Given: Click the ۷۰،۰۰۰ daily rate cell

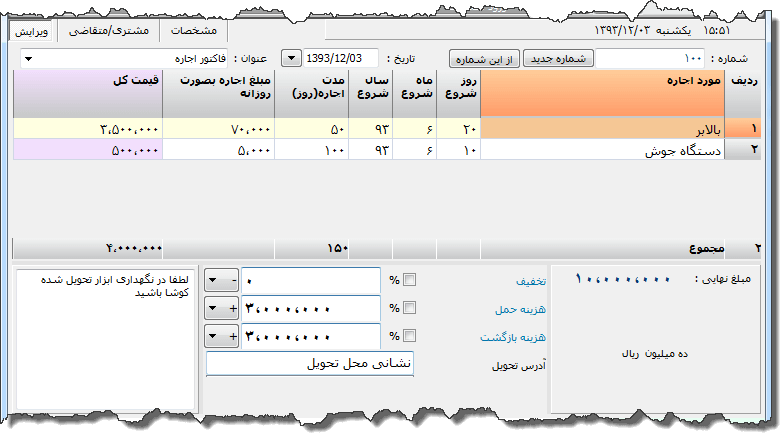Looking at the screenshot, I should [219, 128].
